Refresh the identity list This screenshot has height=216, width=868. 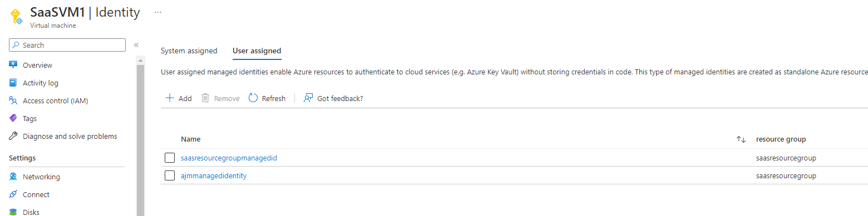click(267, 98)
